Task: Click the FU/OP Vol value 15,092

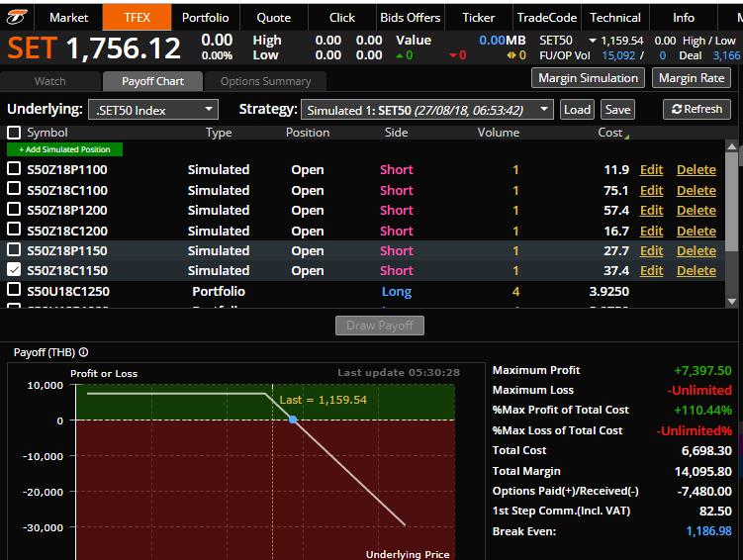Action: 618,55
